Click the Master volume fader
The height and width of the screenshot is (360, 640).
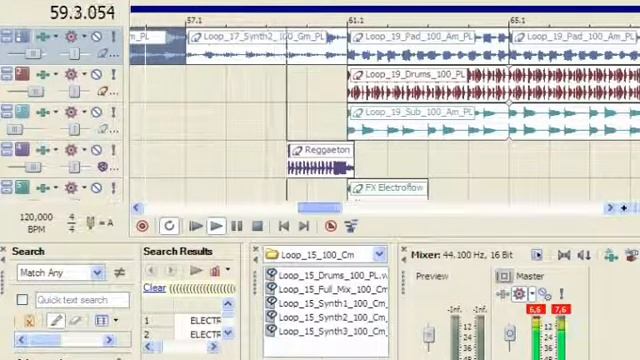[509, 334]
